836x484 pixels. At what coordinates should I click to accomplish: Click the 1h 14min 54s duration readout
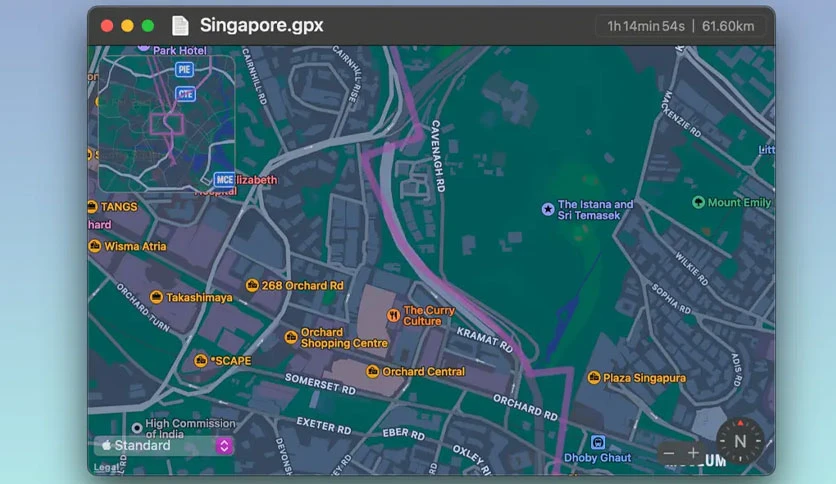tap(646, 26)
